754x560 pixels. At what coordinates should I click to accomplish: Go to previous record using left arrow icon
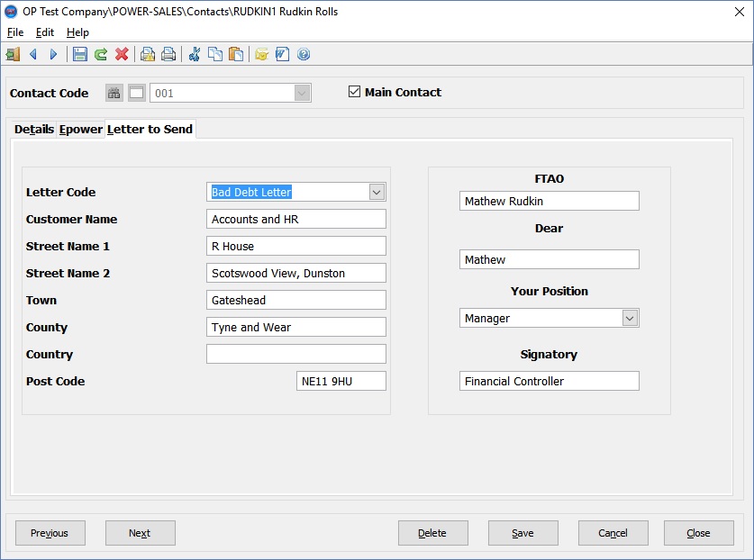[33, 54]
